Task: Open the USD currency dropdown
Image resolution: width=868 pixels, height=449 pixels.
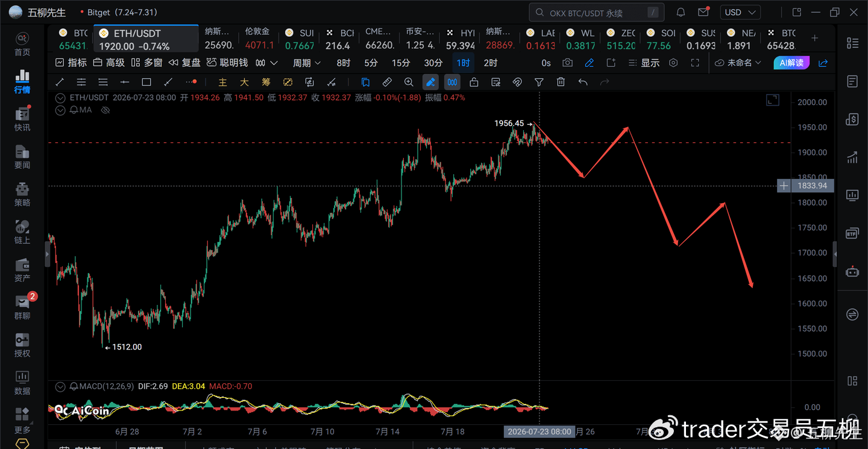Action: (x=740, y=12)
